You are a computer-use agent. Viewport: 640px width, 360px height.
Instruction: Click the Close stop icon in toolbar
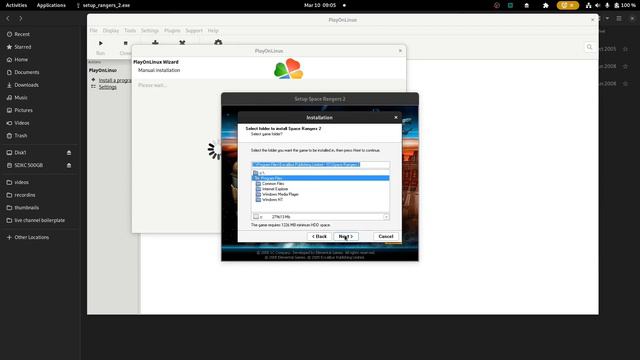point(125,43)
